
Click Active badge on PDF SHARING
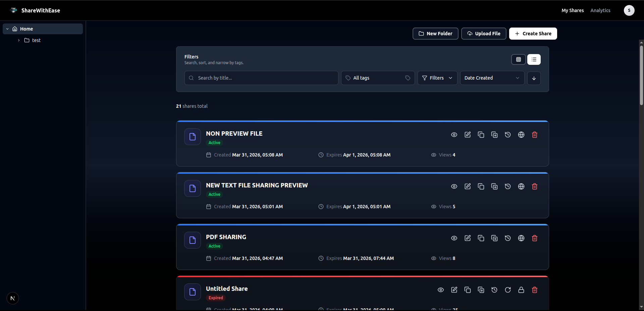214,246
